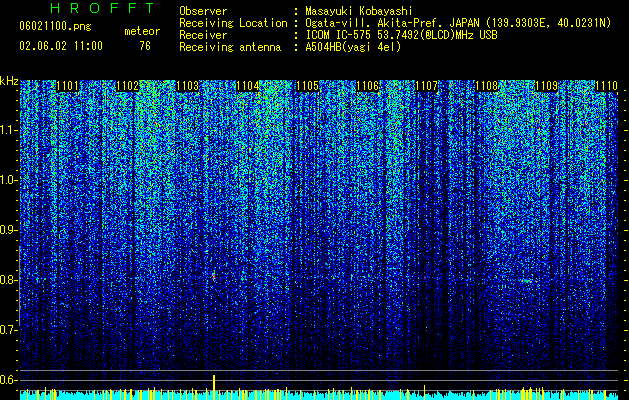Click the meteor count label
629x400 pixels.
coord(142,31)
